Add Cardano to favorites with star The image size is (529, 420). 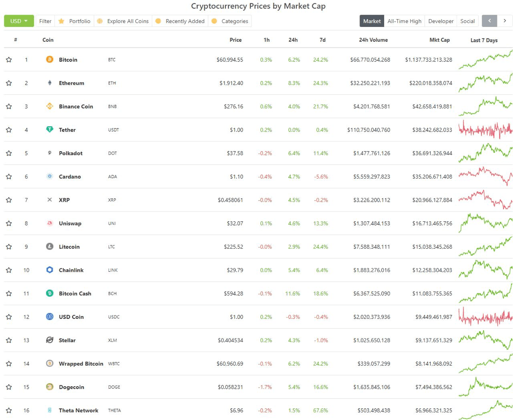click(x=9, y=176)
